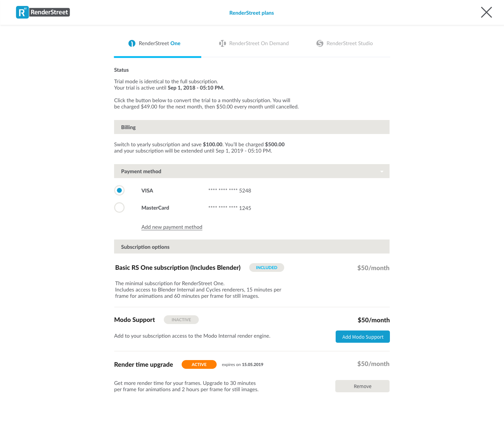This screenshot has height=429, width=504.
Task: Click Add new payment method link
Action: [172, 227]
